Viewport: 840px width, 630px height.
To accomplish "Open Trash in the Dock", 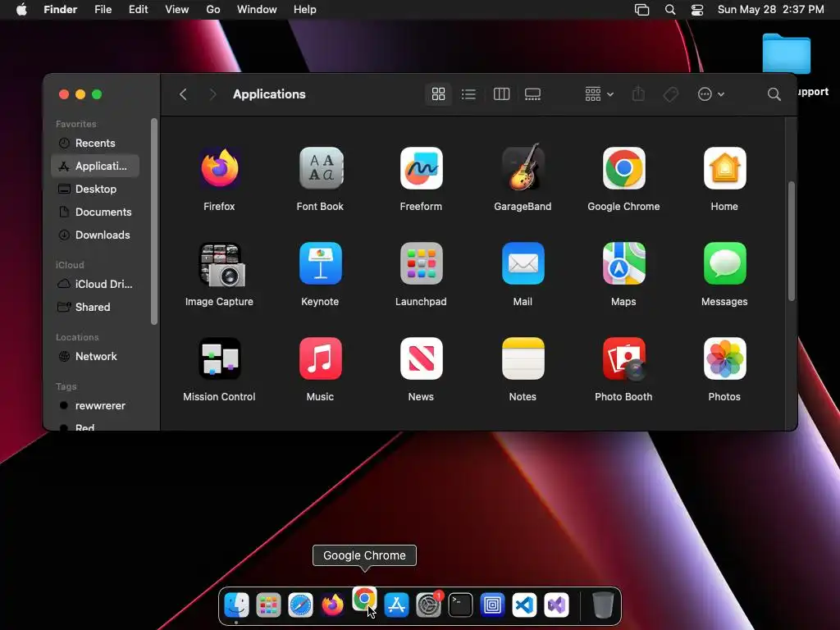I will [603, 605].
